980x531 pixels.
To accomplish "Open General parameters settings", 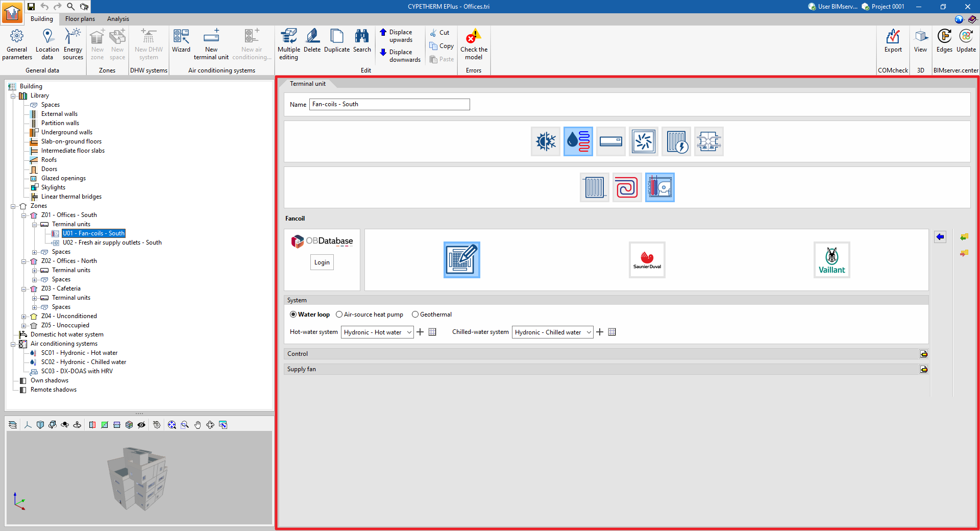I will pyautogui.click(x=17, y=44).
